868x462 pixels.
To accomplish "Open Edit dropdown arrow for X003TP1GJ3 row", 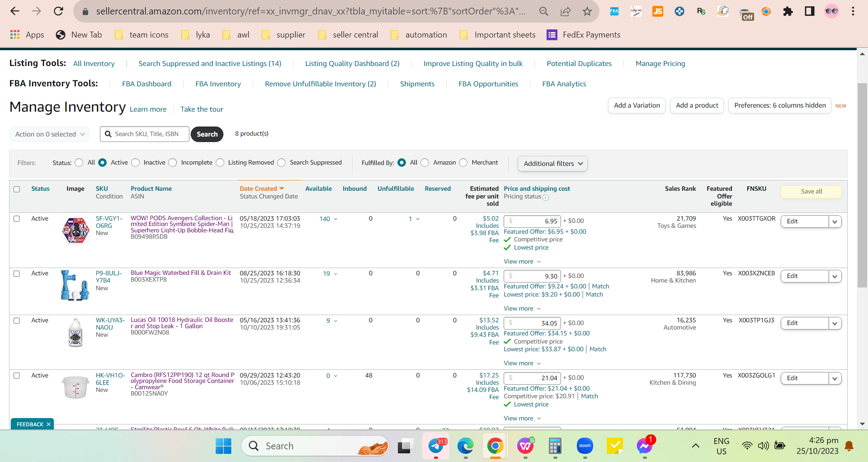I will click(x=835, y=323).
